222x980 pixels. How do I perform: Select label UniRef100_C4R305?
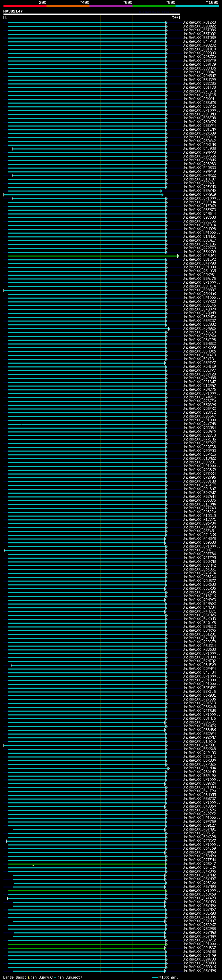[x=199, y=871]
